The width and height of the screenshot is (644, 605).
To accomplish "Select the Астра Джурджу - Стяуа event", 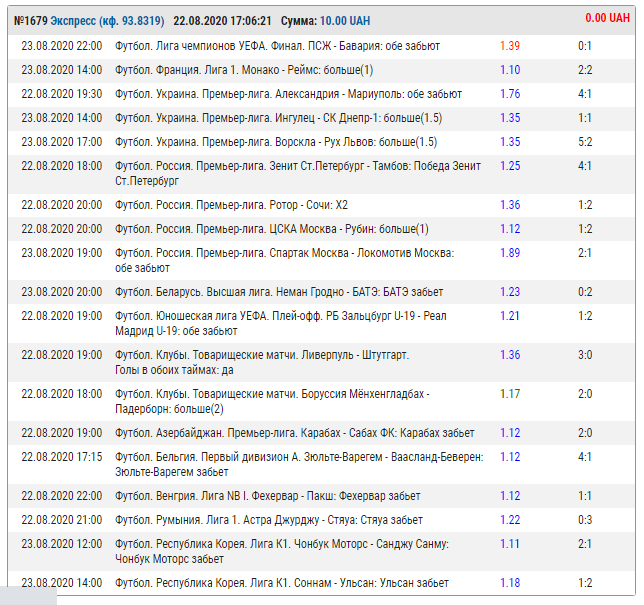I will click(321, 520).
